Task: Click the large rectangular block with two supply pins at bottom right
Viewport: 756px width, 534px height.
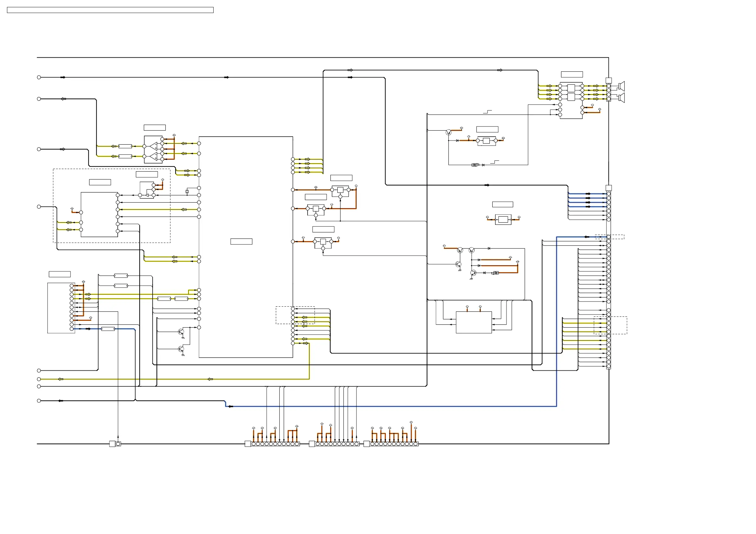Action: click(x=474, y=322)
